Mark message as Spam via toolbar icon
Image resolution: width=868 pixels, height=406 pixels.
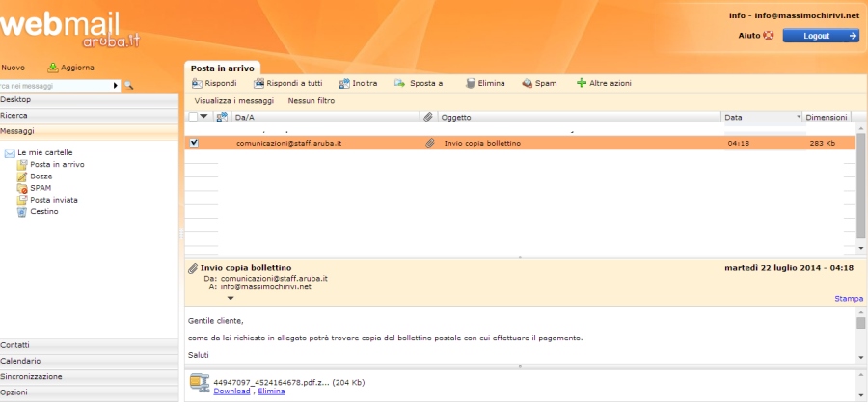coord(527,84)
